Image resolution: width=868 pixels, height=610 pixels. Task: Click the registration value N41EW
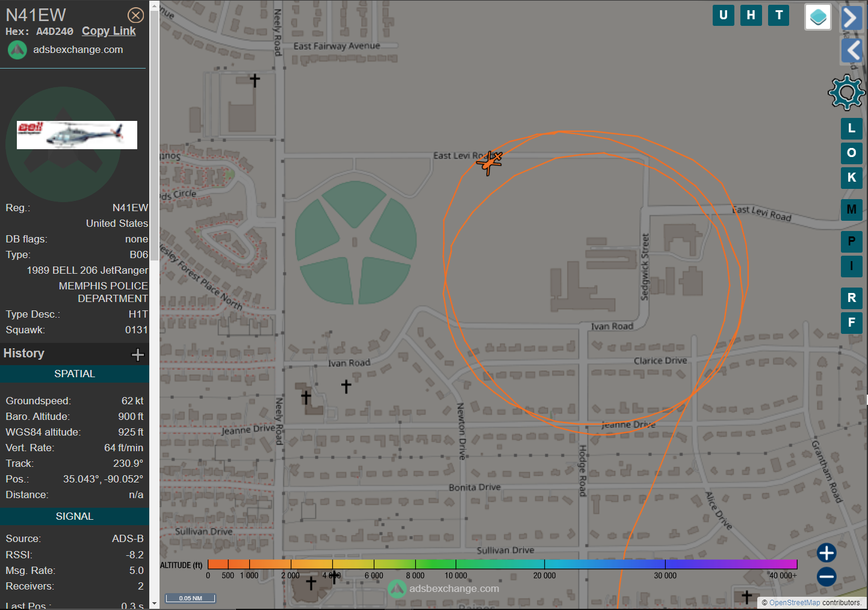tap(130, 208)
